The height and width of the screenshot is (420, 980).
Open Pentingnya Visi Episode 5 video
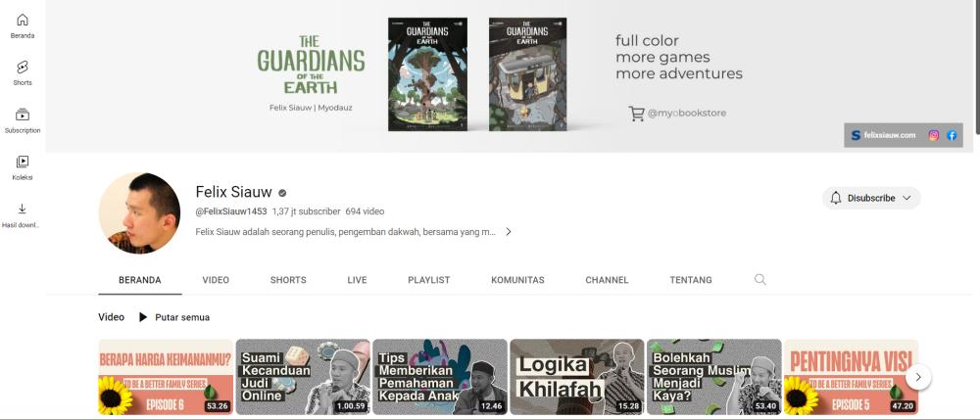click(851, 377)
